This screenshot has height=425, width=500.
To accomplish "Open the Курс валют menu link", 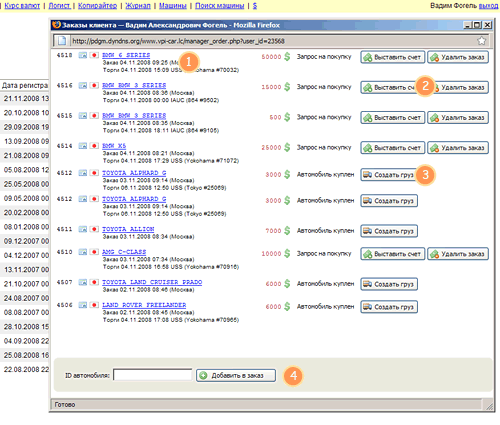I will [22, 6].
